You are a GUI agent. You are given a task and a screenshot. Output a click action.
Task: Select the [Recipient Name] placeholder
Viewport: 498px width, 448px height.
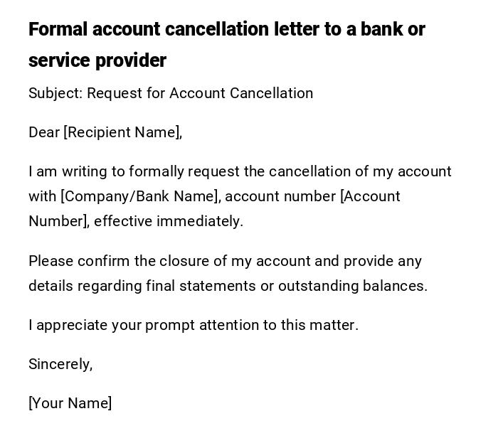[x=122, y=132]
